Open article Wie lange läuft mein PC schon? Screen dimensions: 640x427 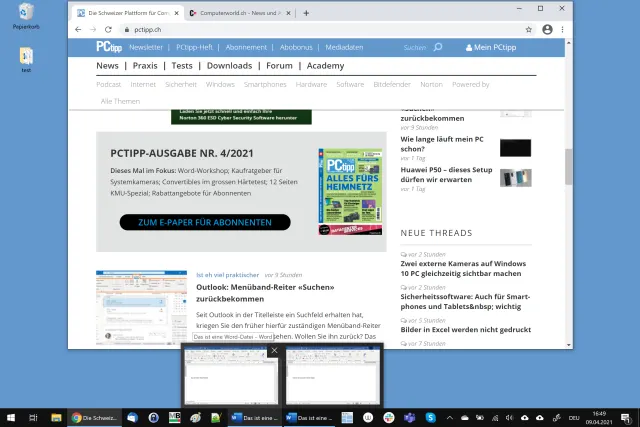click(x=442, y=144)
